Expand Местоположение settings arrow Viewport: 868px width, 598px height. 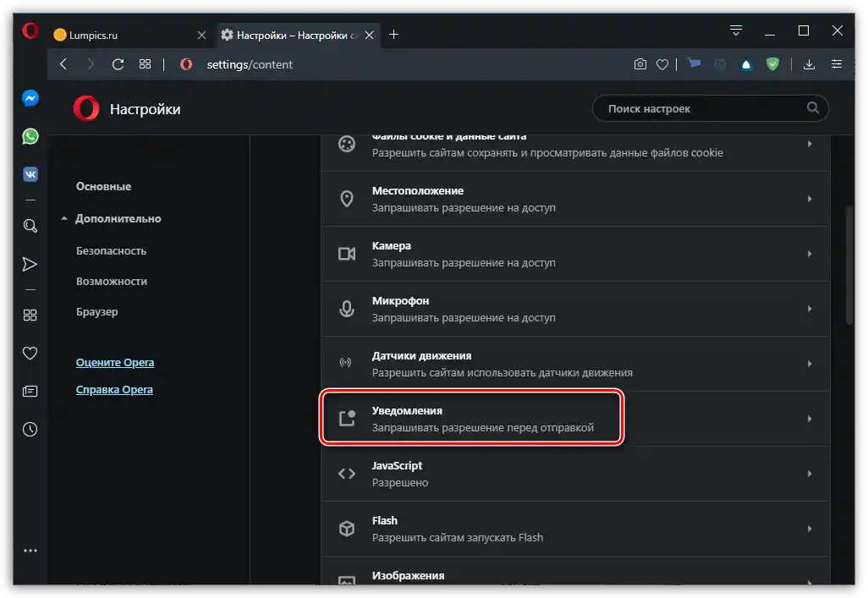[810, 199]
